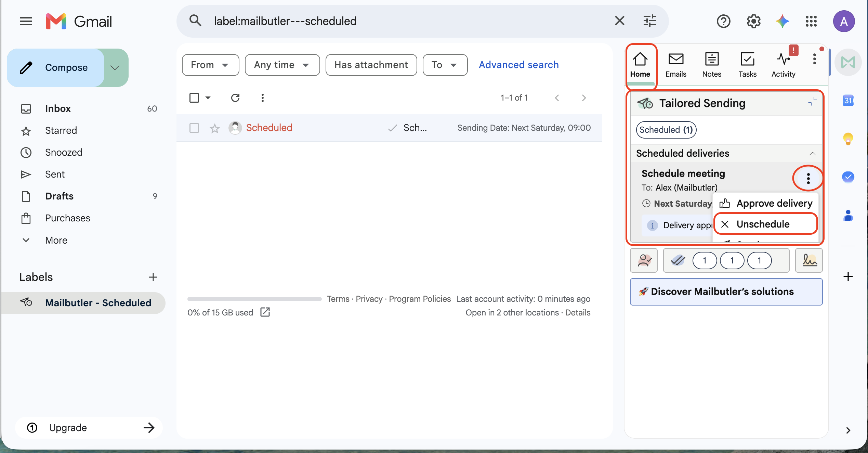Click the search magnifier icon
The image size is (868, 453).
(195, 21)
